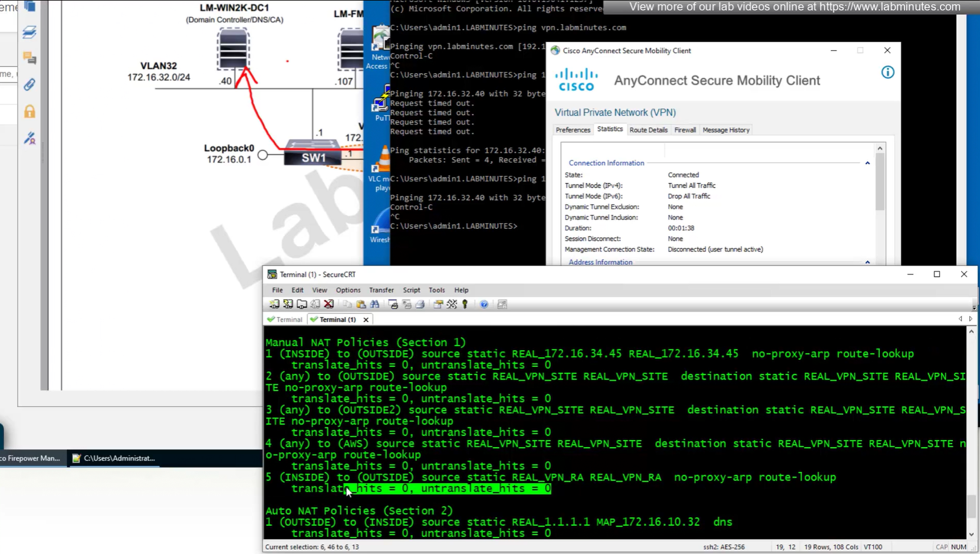The height and width of the screenshot is (554, 980).
Task: Click the AnyConnect info icon
Action: 887,73
